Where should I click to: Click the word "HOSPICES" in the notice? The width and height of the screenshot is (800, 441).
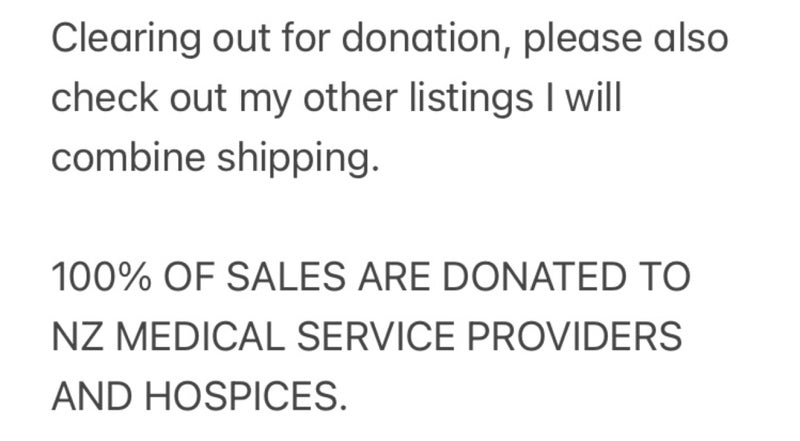(x=242, y=396)
